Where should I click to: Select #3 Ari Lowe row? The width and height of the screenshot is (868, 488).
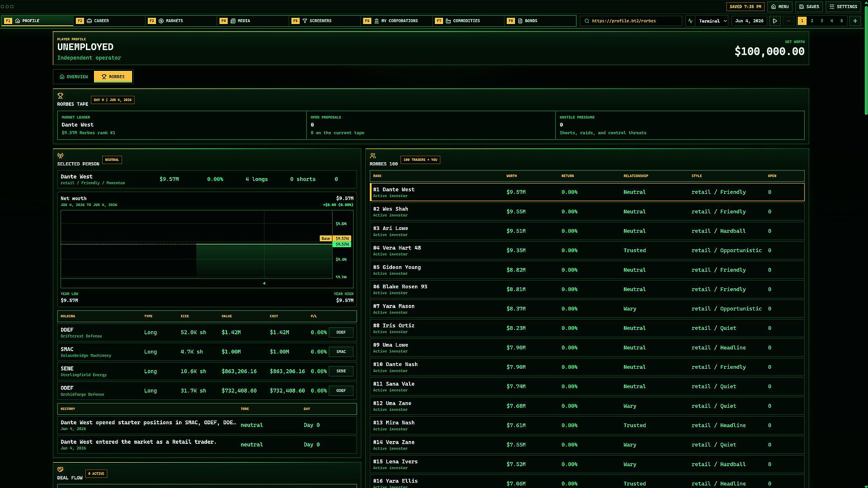(x=587, y=231)
